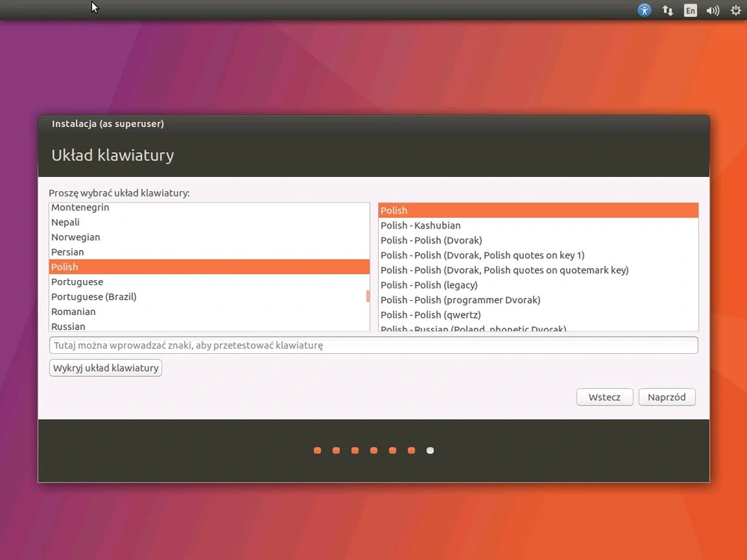
Task: Choose the plain Polish layout variant
Action: click(539, 211)
